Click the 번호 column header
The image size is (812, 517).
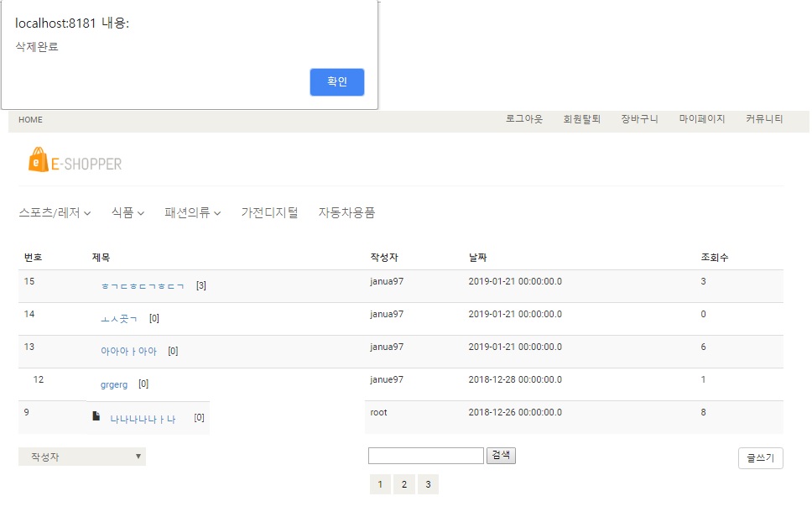click(x=34, y=258)
